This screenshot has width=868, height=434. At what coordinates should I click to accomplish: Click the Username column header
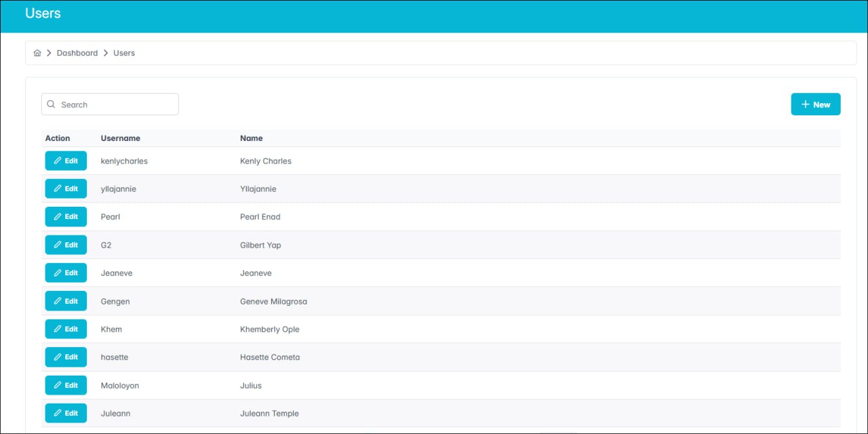coord(121,138)
